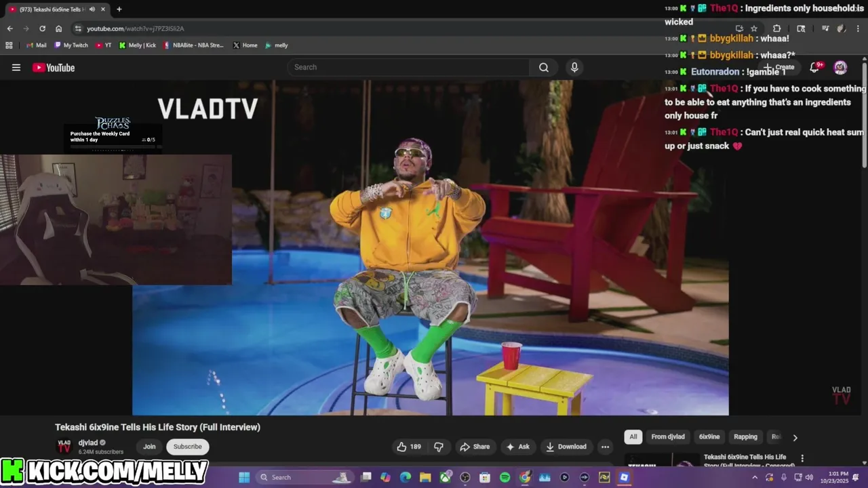Click the YouTube search magnifier button
Image resolution: width=868 pixels, height=488 pixels.
[x=544, y=67]
